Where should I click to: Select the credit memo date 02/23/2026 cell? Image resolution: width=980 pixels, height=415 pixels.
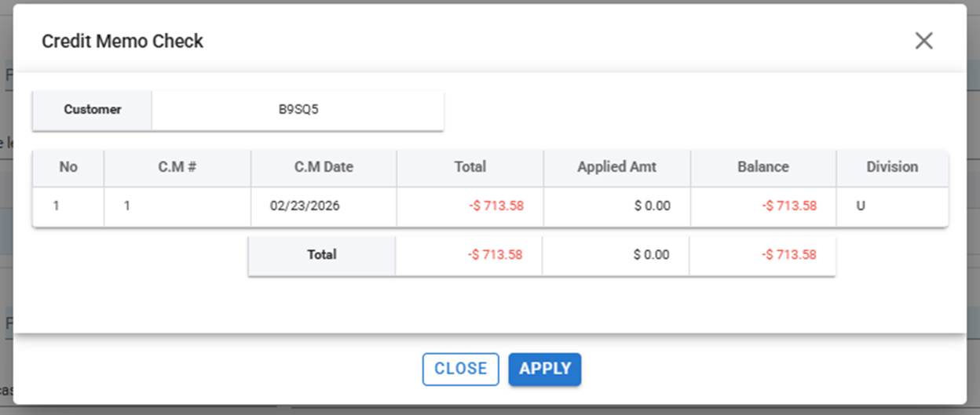click(x=305, y=206)
